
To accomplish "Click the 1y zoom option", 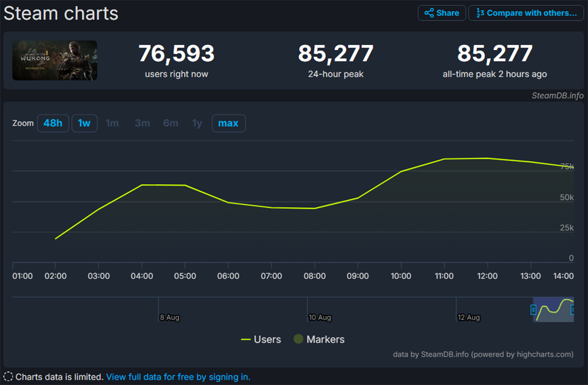I will tap(197, 123).
